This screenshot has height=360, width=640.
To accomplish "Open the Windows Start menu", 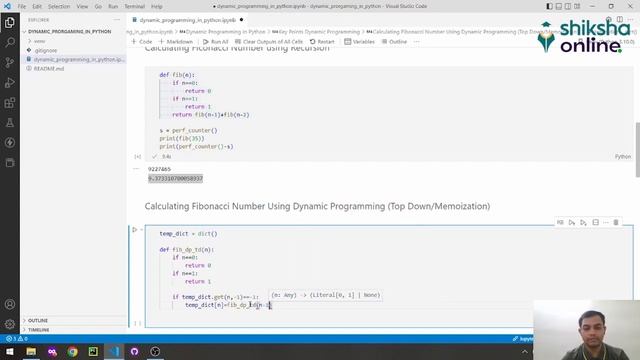I will (10, 351).
